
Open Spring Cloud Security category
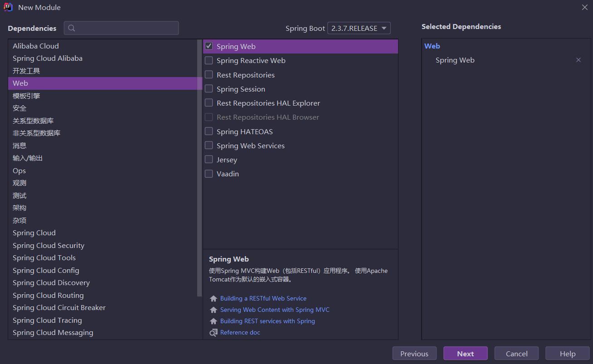(x=102, y=245)
